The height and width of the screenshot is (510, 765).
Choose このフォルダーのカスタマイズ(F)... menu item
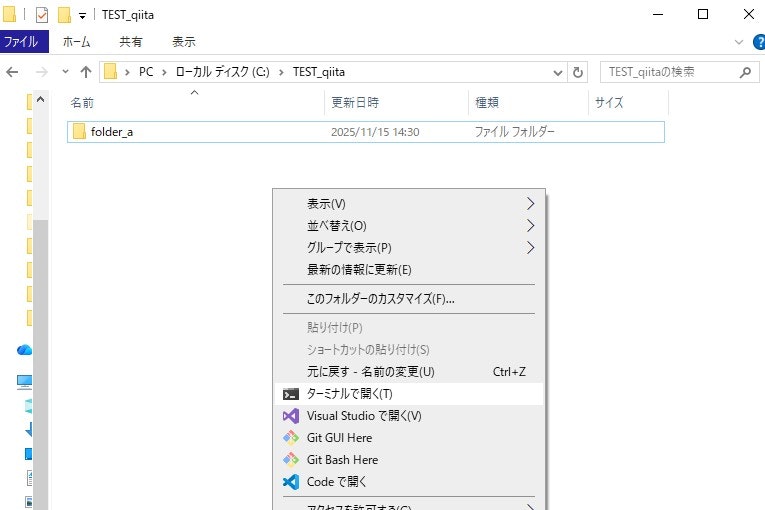409,299
